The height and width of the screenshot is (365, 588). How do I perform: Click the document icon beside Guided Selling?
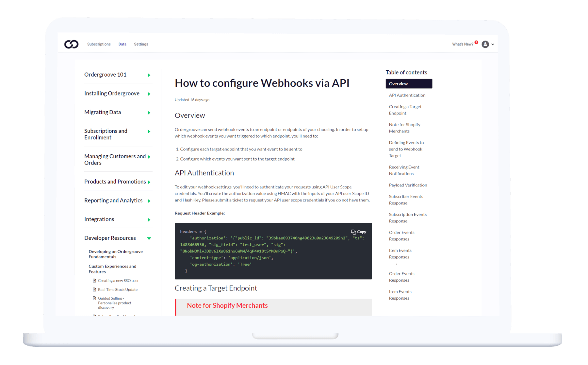click(94, 298)
